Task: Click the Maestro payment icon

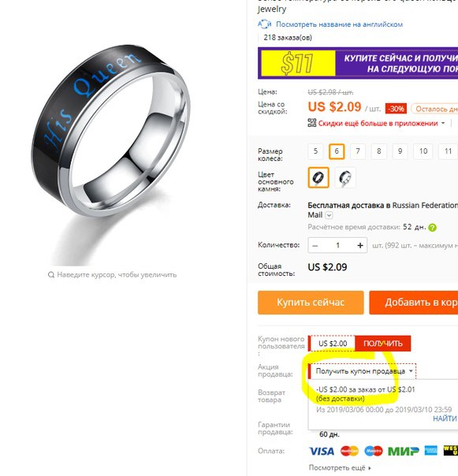Action: click(374, 451)
